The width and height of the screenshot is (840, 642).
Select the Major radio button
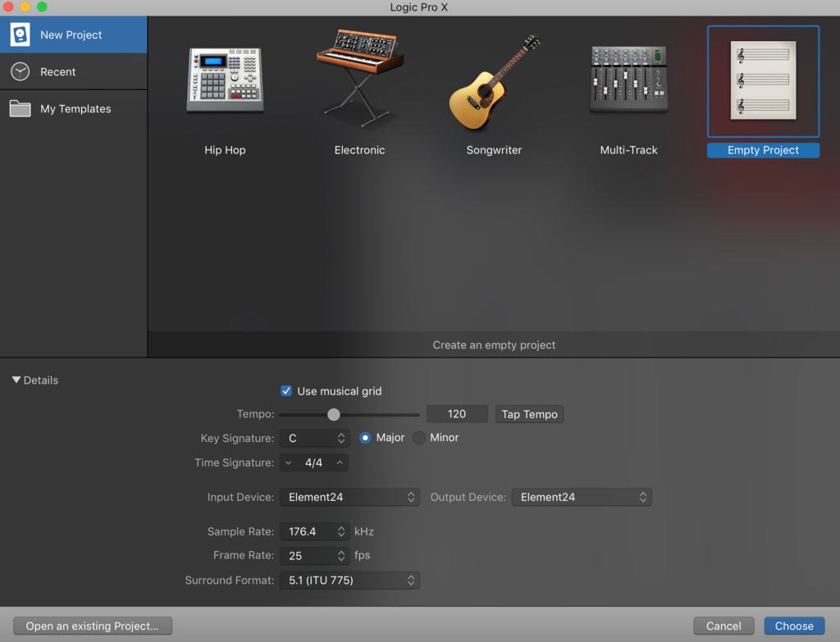click(366, 438)
